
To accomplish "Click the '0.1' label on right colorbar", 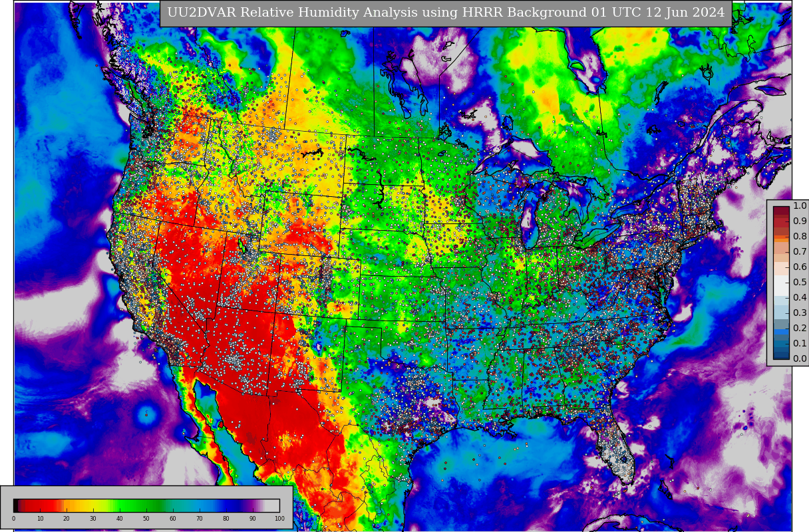I will click(800, 344).
